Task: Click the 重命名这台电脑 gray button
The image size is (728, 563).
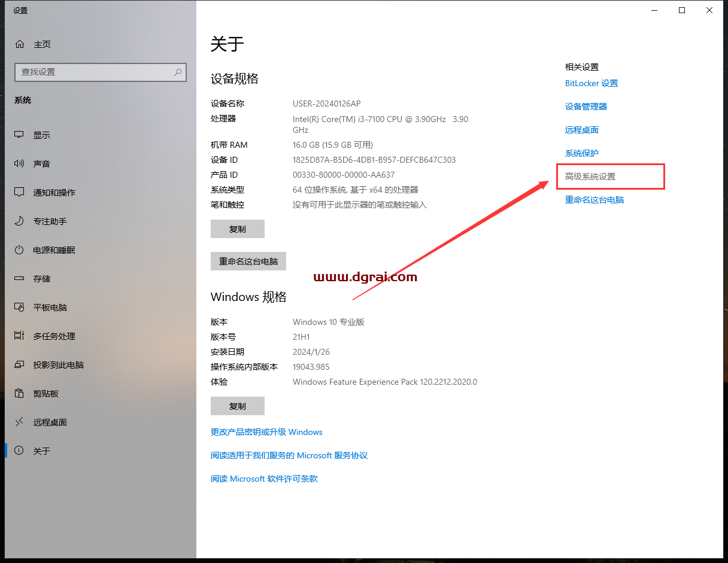Action: [x=248, y=261]
